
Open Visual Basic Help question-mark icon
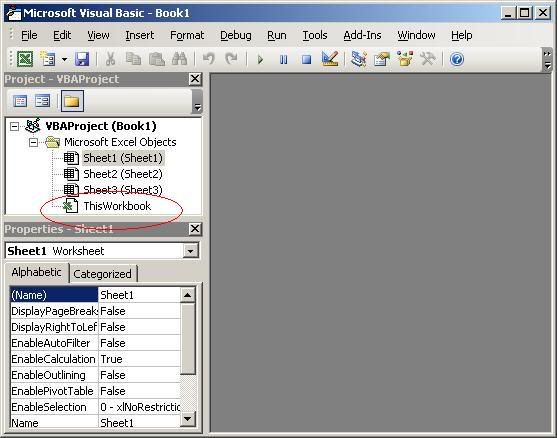[x=457, y=59]
